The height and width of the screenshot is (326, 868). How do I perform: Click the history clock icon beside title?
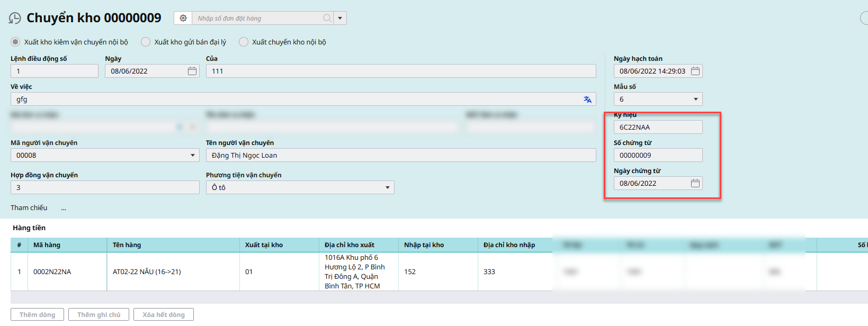[x=15, y=19]
